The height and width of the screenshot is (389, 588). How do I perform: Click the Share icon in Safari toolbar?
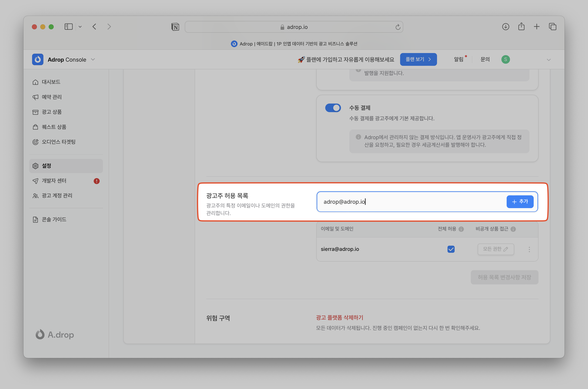pos(521,27)
